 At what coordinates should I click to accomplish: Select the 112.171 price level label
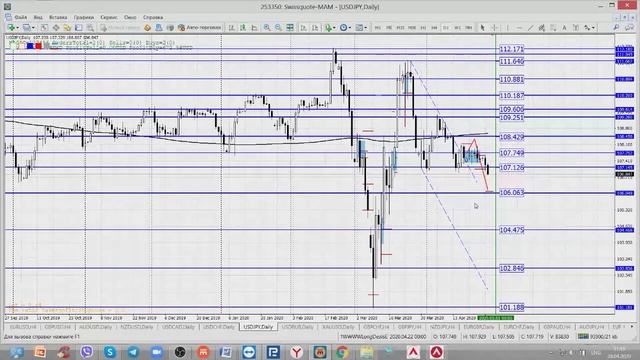pos(511,49)
